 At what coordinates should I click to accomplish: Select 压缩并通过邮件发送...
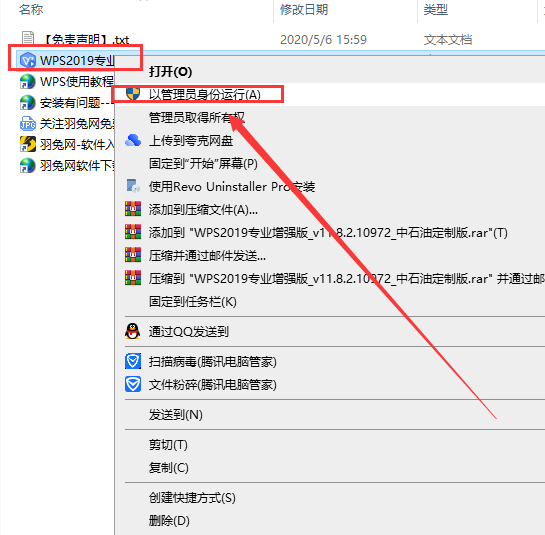pyautogui.click(x=207, y=255)
